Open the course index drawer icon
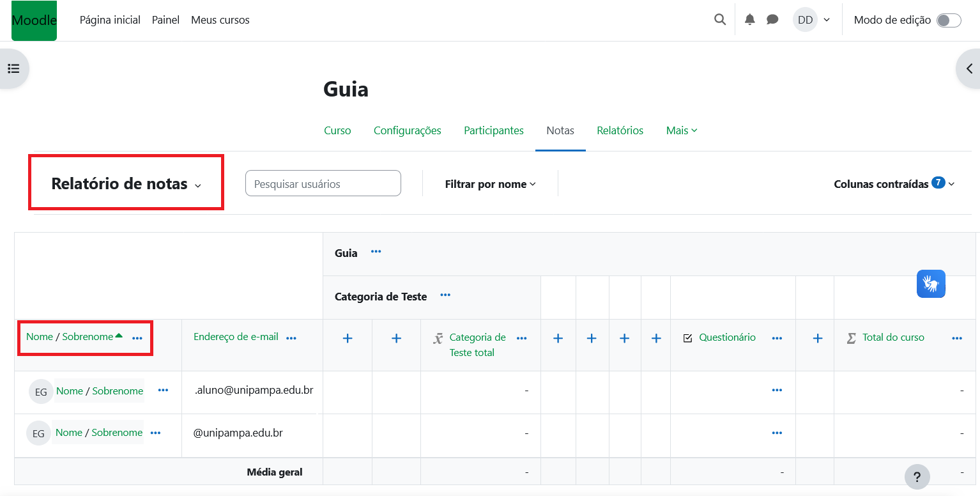 [x=13, y=68]
